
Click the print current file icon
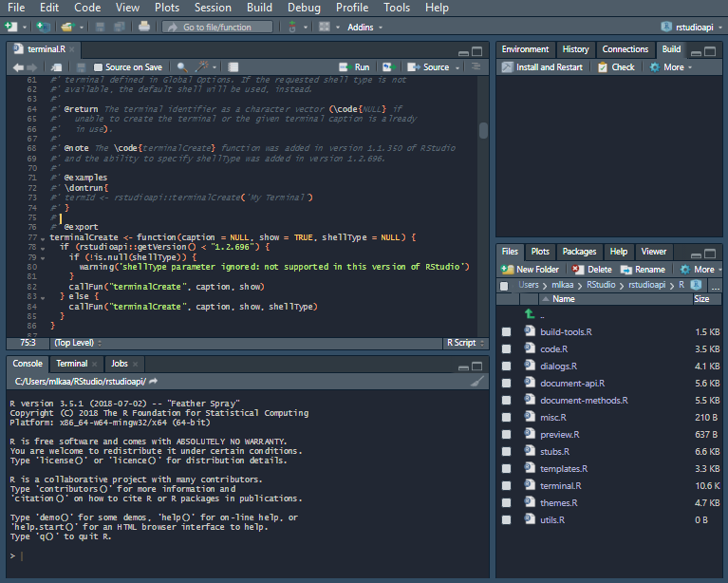click(x=143, y=27)
